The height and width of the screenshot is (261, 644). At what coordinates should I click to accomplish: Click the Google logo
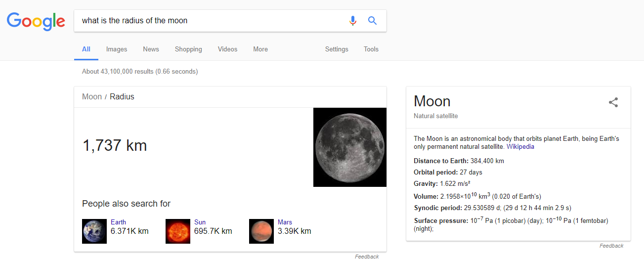(36, 21)
